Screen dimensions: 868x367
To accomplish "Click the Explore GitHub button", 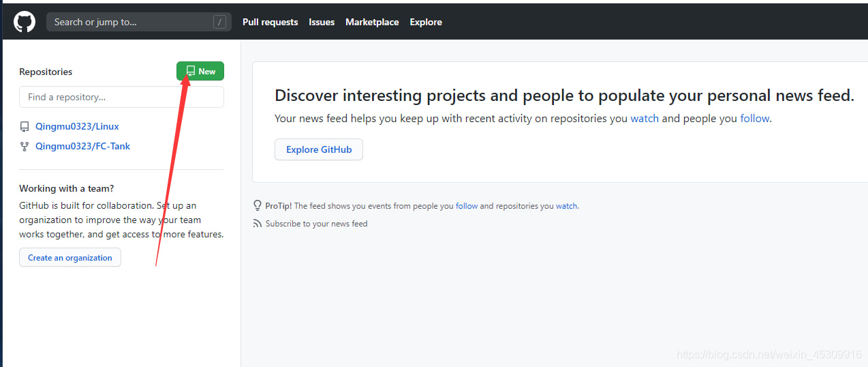I will click(319, 149).
